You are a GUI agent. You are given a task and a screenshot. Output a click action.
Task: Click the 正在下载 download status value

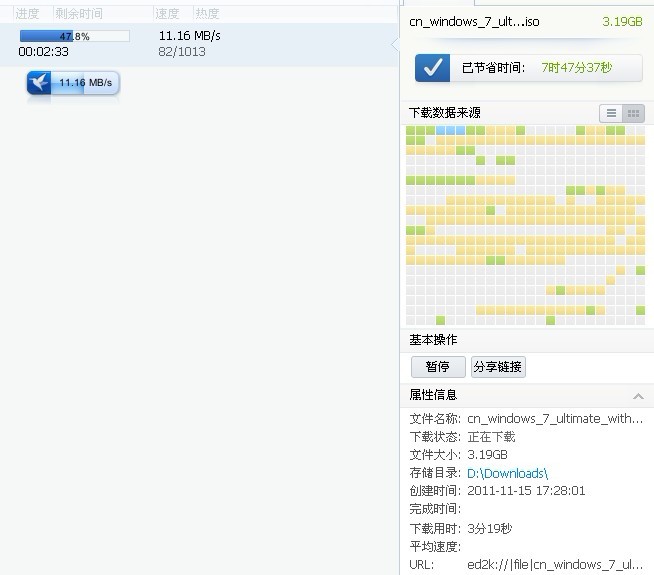[491, 437]
